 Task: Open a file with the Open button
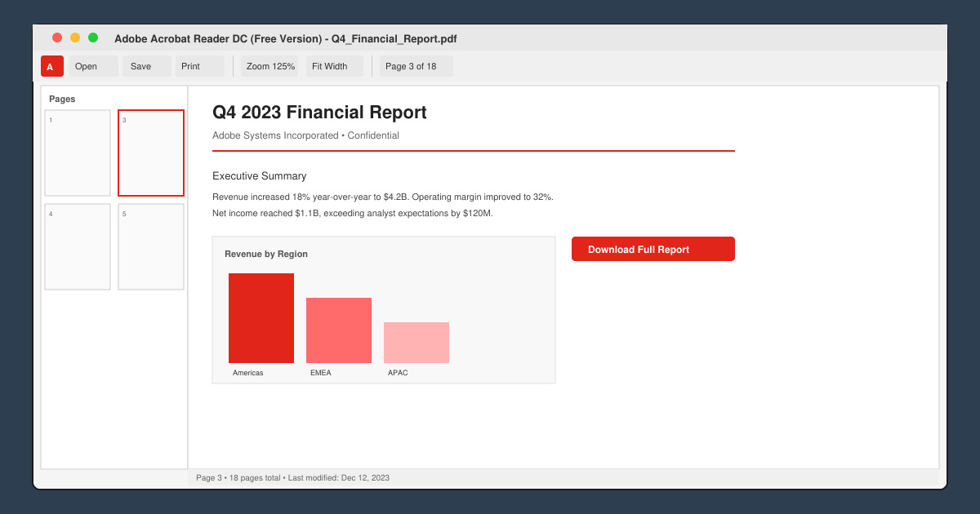94,66
